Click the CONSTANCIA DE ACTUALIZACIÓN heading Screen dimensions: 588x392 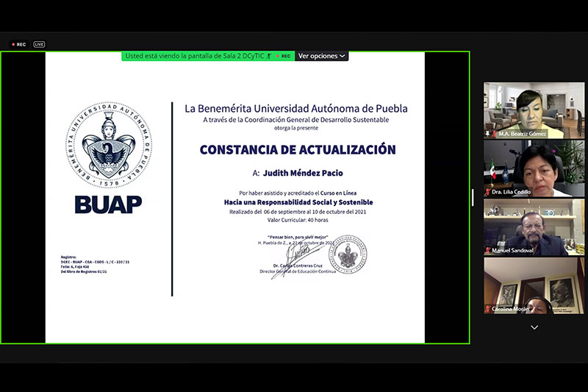point(297,149)
